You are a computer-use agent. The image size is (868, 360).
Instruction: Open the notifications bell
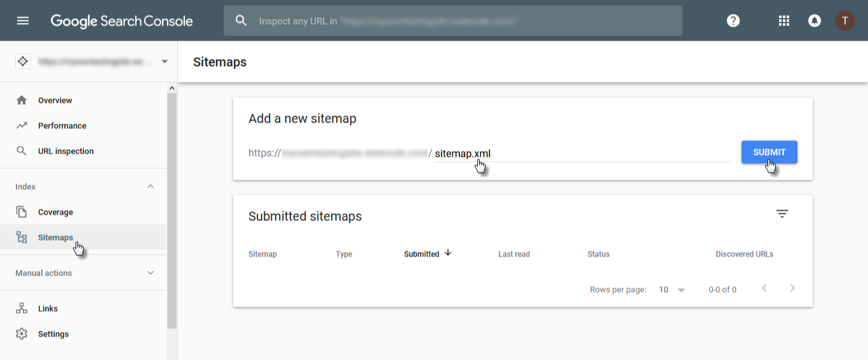coord(814,21)
